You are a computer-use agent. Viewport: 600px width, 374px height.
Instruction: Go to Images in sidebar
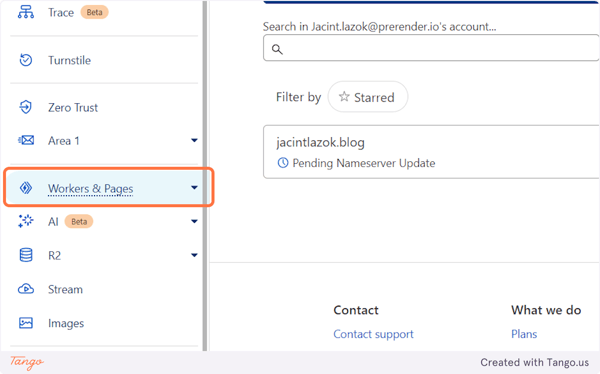click(66, 323)
